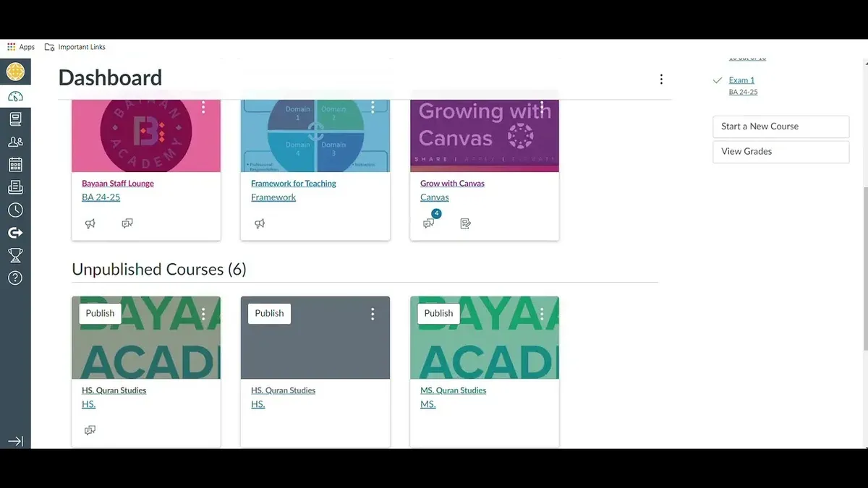Open the Help question mark icon
868x488 pixels.
(x=15, y=278)
